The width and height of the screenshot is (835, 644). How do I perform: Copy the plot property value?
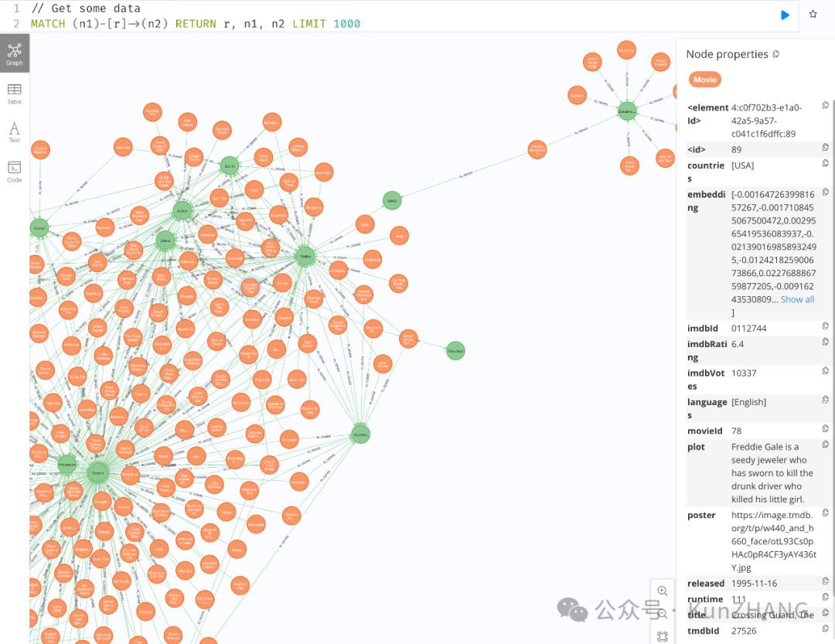pos(825,445)
